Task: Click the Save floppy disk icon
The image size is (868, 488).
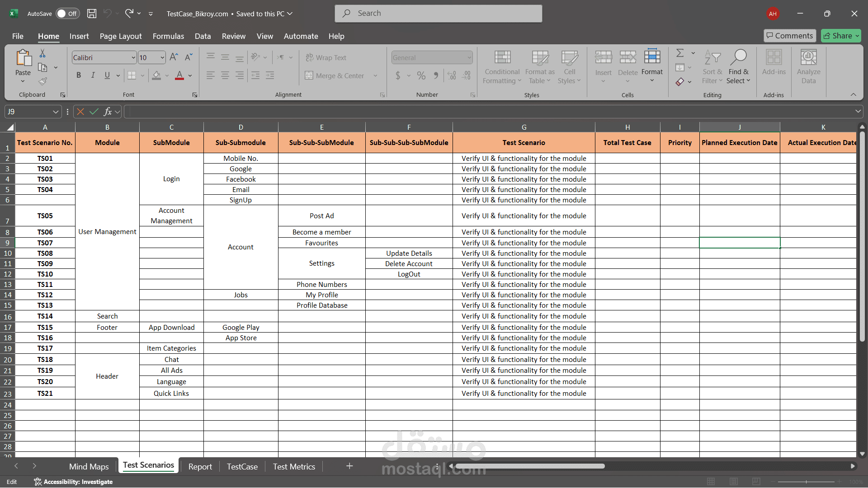Action: coord(92,14)
